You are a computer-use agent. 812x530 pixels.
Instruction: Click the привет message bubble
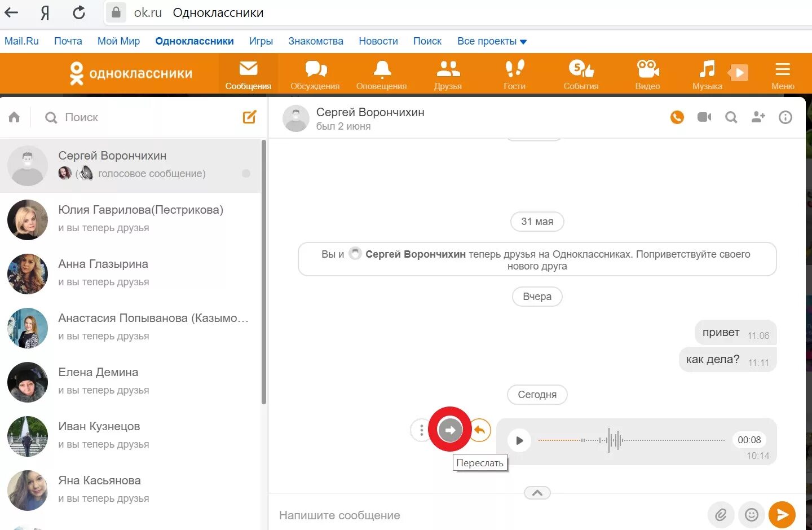pos(736,333)
